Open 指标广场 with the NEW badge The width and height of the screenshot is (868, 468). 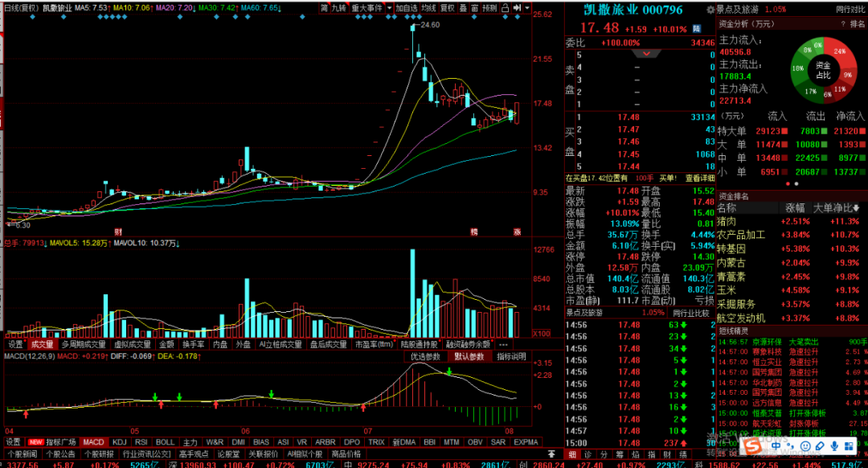pos(52,442)
